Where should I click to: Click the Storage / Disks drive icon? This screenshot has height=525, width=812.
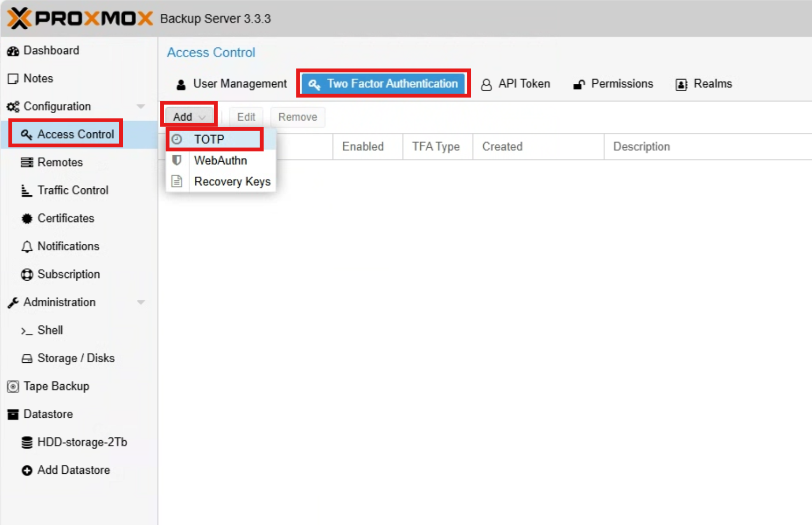point(27,359)
